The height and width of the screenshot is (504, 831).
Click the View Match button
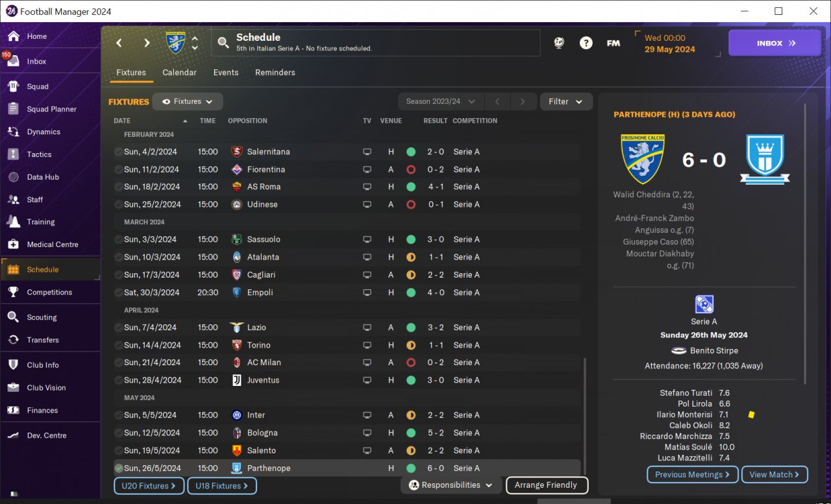(x=775, y=475)
